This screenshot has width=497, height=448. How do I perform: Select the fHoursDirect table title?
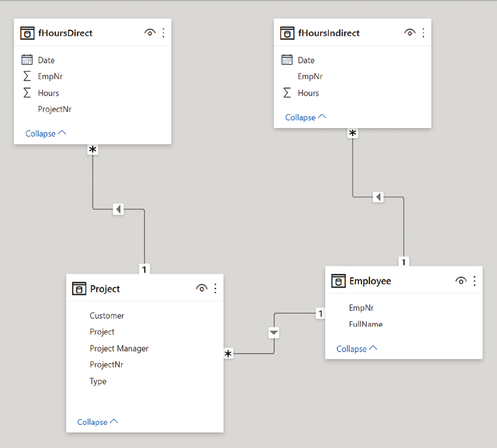(x=65, y=33)
